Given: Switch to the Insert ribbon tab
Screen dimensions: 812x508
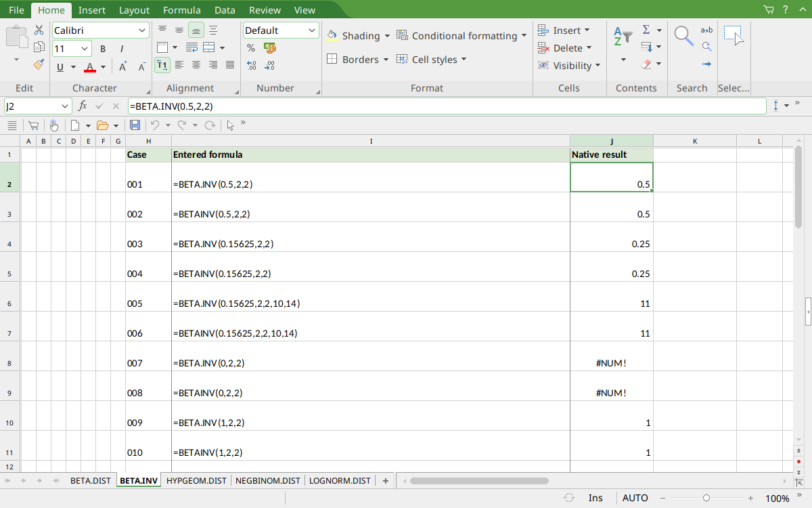Looking at the screenshot, I should [92, 10].
